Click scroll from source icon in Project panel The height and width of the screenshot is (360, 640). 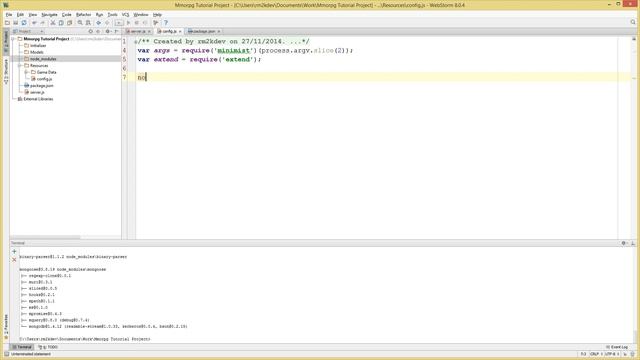pyautogui.click(x=91, y=31)
